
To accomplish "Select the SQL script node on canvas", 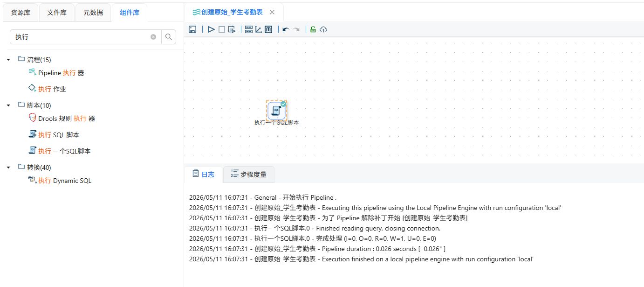I will (276, 110).
